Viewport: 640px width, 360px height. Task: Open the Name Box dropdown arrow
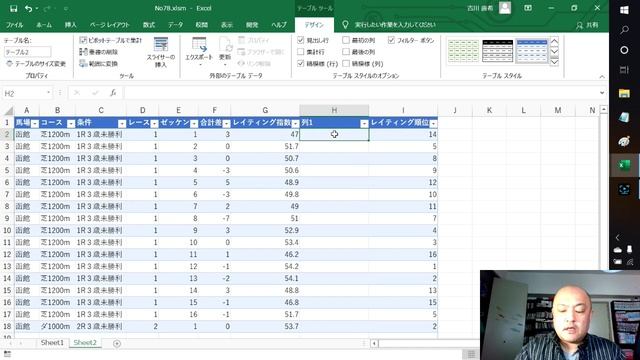49,93
